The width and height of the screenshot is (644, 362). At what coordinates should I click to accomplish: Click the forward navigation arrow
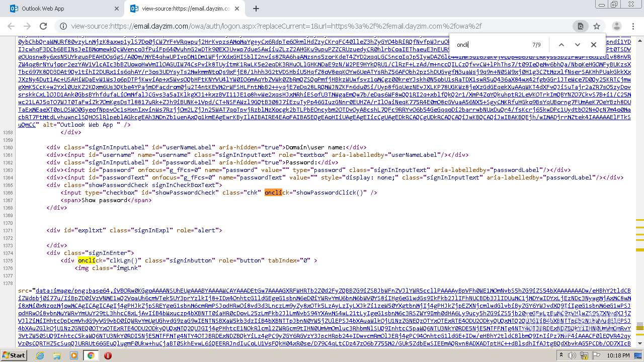click(x=27, y=26)
